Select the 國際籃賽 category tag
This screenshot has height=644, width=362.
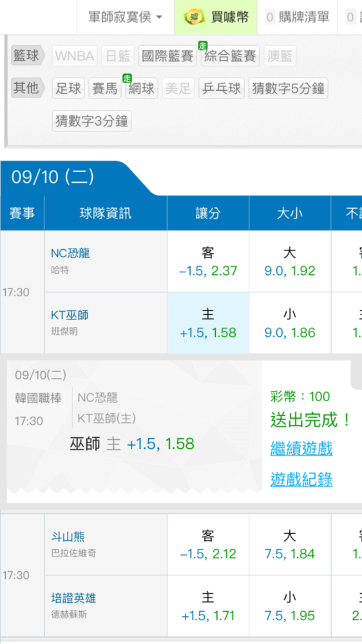coord(167,56)
